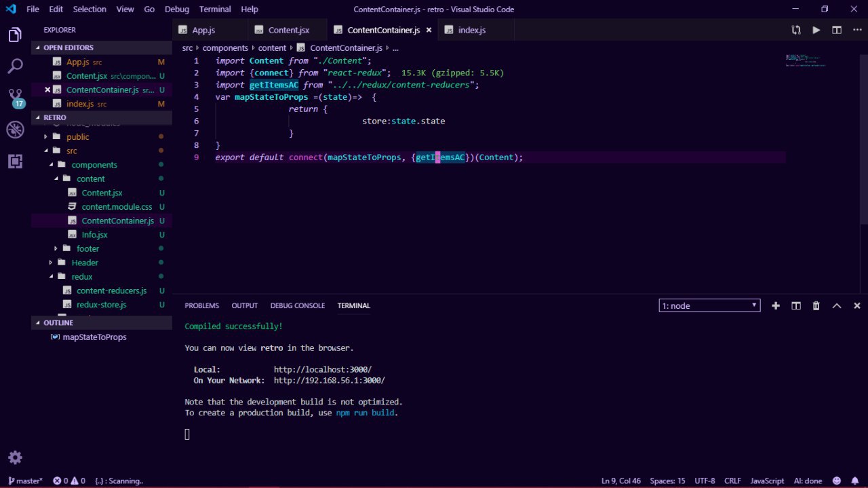The width and height of the screenshot is (868, 488).
Task: Click the master branch status bar button
Action: (x=26, y=481)
